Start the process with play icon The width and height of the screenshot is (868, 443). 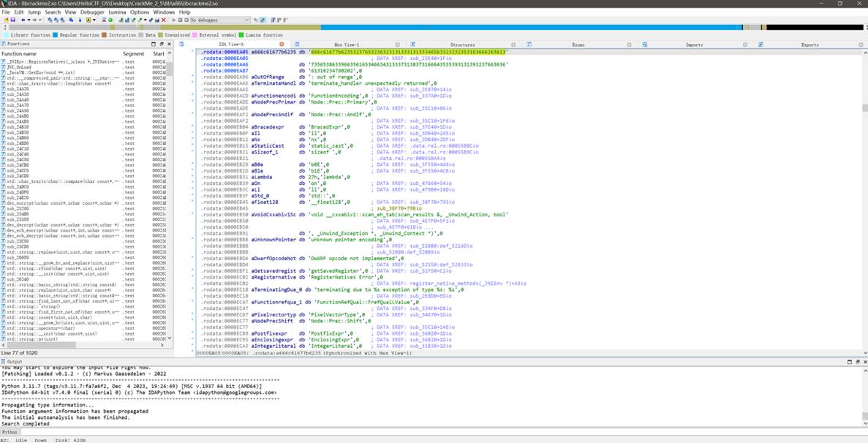point(174,20)
